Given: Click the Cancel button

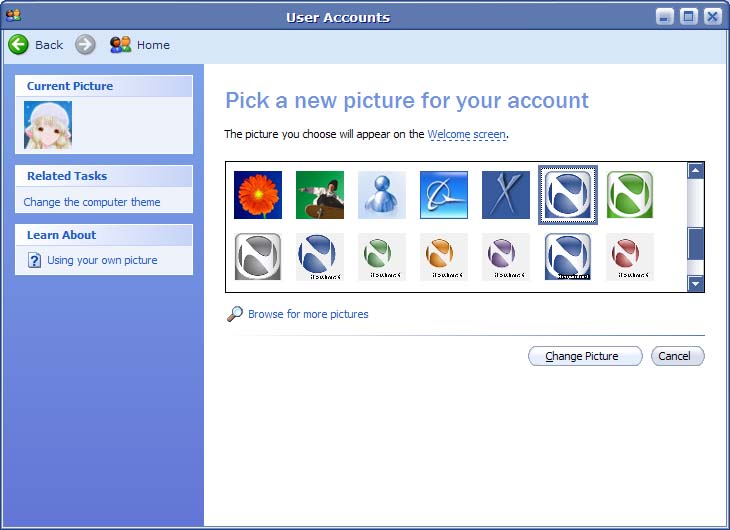Looking at the screenshot, I should 678,356.
